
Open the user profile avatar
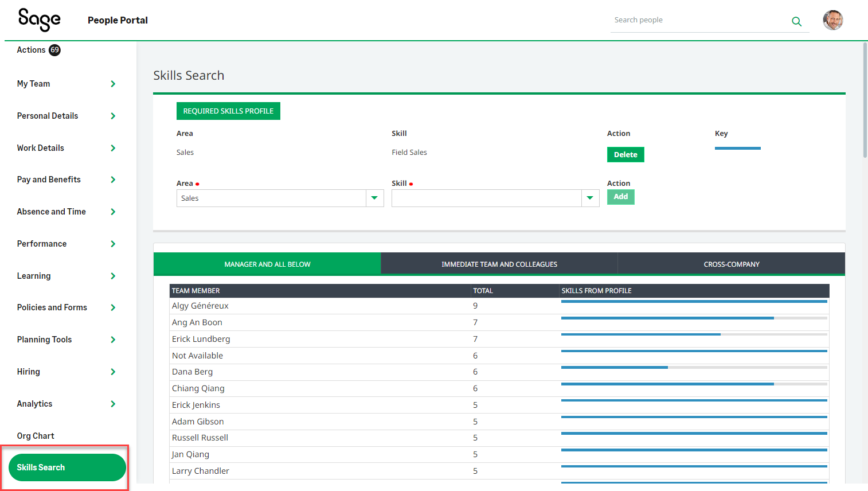click(832, 20)
